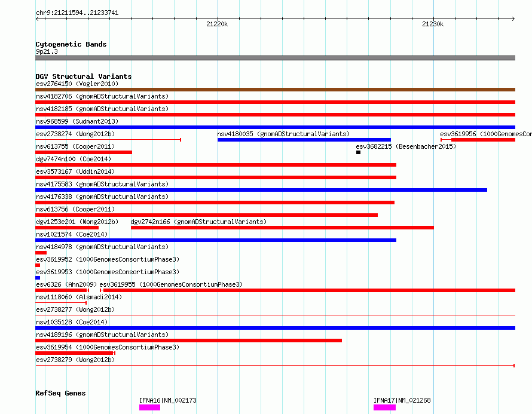Click the Cytogenetic Bands track title

pos(71,44)
